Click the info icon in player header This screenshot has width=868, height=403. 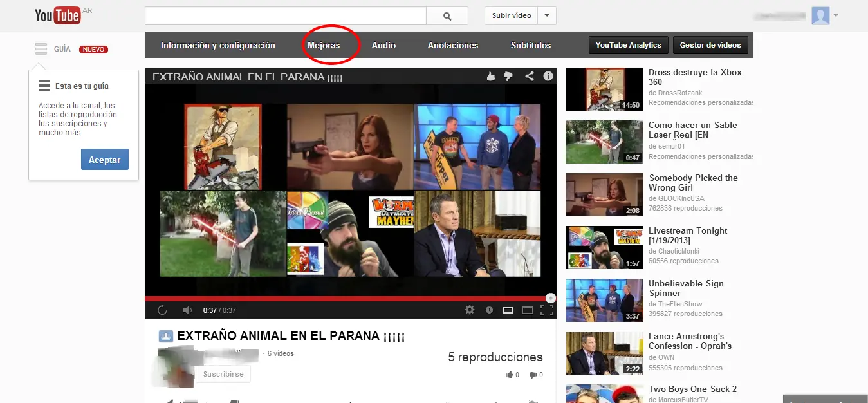[x=548, y=77]
